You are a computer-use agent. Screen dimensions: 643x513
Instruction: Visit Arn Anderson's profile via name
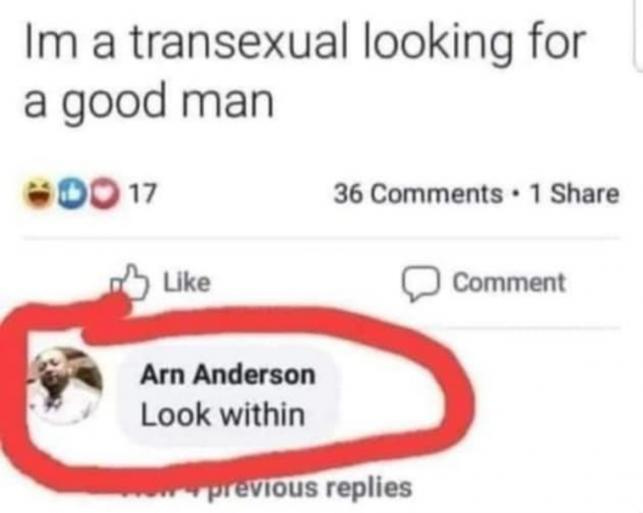tap(228, 375)
